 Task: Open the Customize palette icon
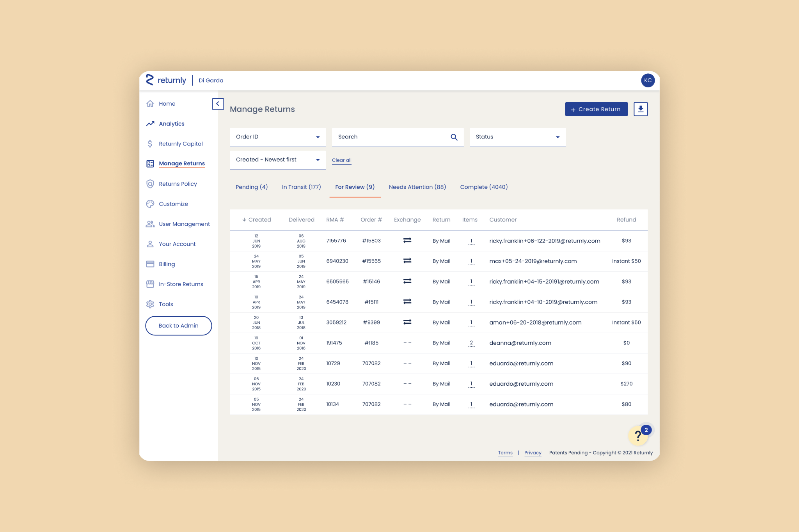[x=150, y=204]
